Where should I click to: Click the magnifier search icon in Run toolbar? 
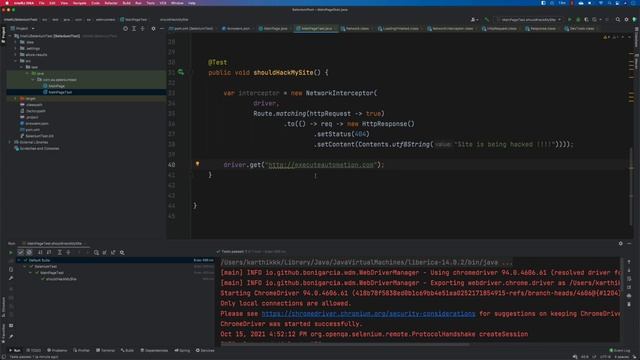[x=122, y=253]
